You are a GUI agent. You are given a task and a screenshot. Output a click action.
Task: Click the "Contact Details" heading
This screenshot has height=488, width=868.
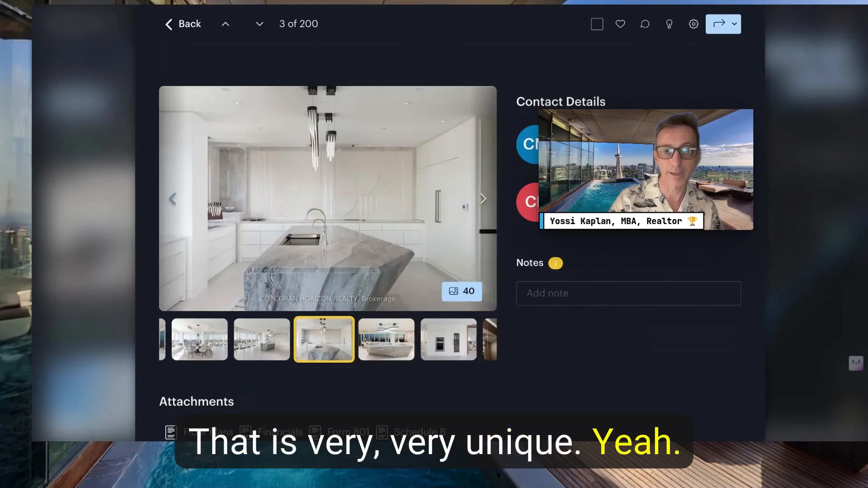click(561, 102)
